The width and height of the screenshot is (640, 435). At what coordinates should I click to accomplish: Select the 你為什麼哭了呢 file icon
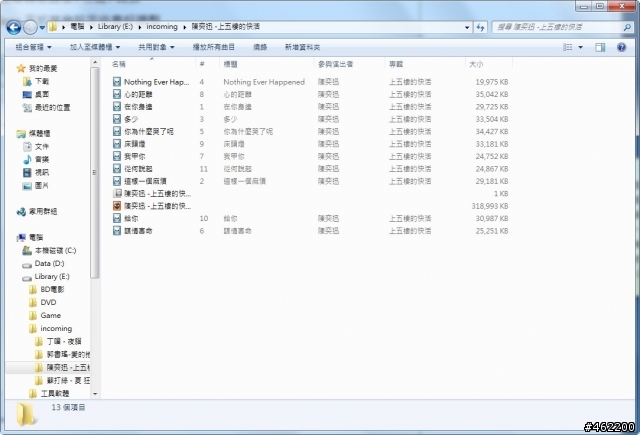(x=117, y=131)
